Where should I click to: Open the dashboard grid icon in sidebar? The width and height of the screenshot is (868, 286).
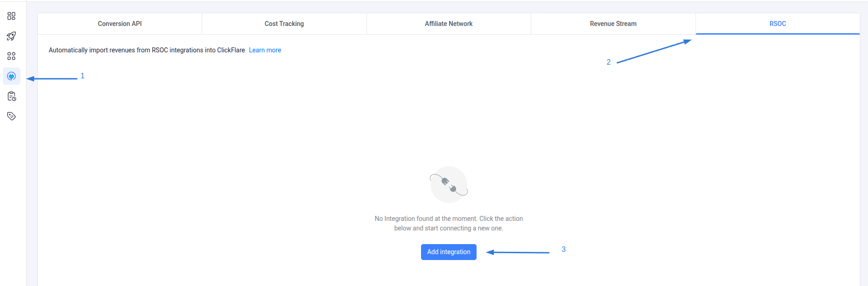11,16
